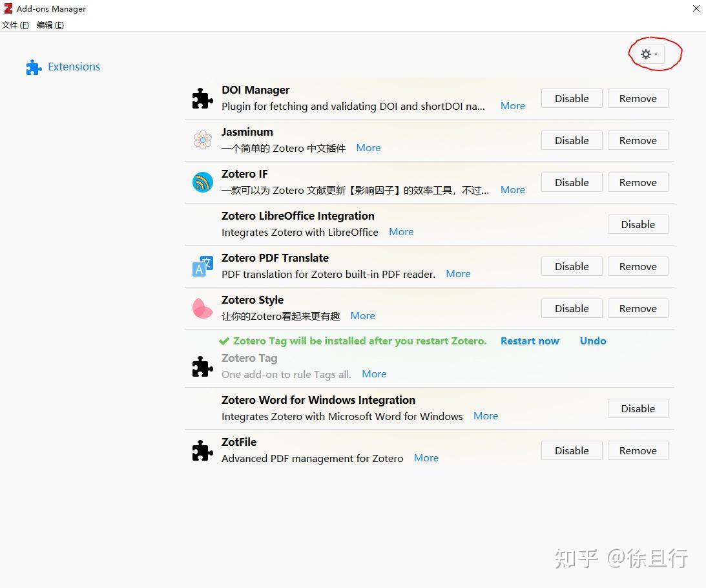Click the DOI Manager puzzle-piece icon
This screenshot has height=588, width=706.
[x=202, y=98]
